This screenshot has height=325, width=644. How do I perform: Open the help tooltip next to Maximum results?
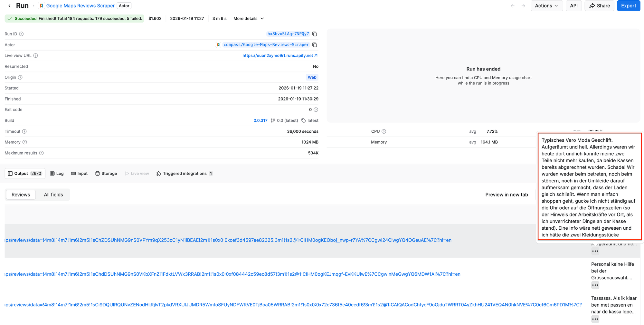42,153
